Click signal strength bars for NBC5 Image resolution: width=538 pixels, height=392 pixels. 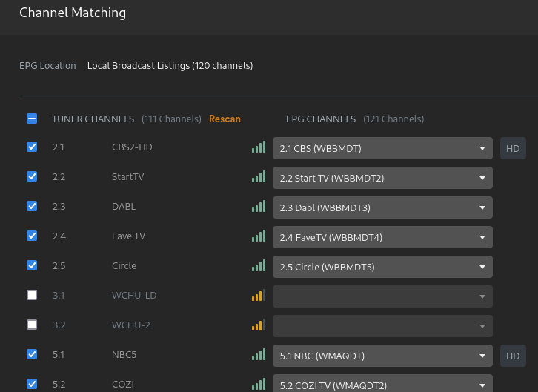258,355
